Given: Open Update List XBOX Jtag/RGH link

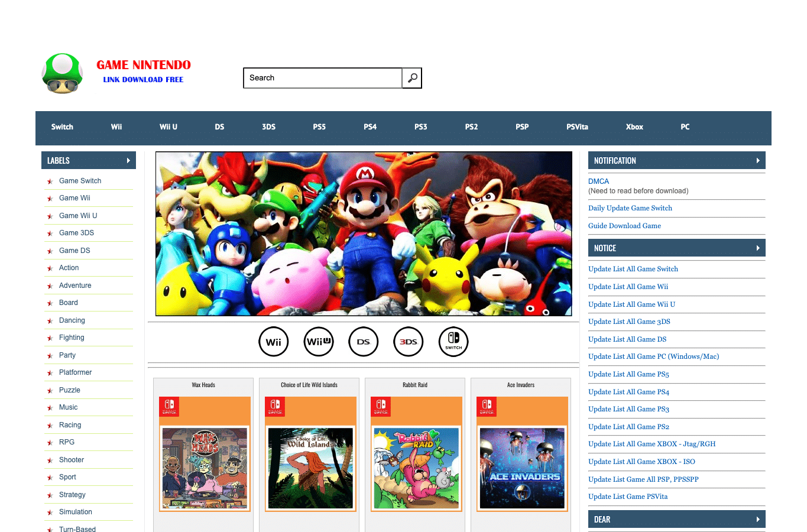Looking at the screenshot, I should pos(652,444).
